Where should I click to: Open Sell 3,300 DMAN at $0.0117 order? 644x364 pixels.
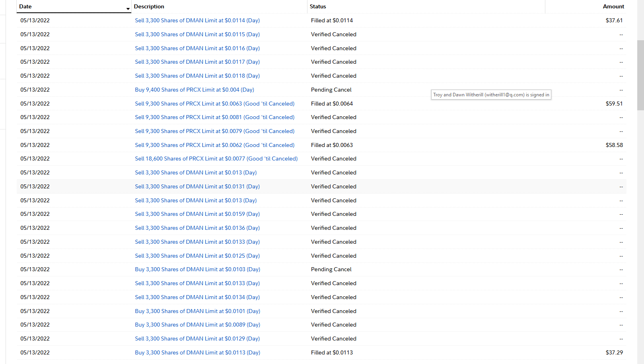[197, 62]
